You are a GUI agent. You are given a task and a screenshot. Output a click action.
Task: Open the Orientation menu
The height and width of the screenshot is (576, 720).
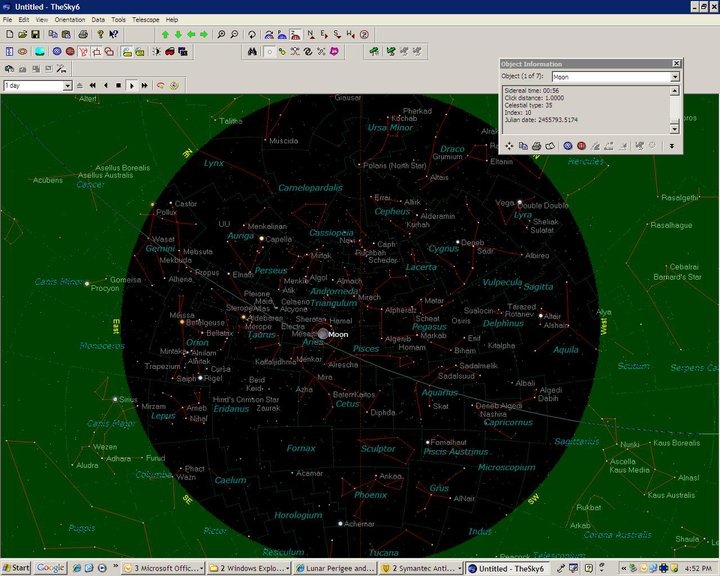[x=70, y=20]
